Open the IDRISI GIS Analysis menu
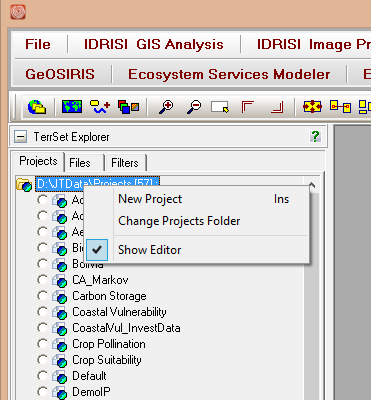Image resolution: width=371 pixels, height=400 pixels. [x=154, y=44]
